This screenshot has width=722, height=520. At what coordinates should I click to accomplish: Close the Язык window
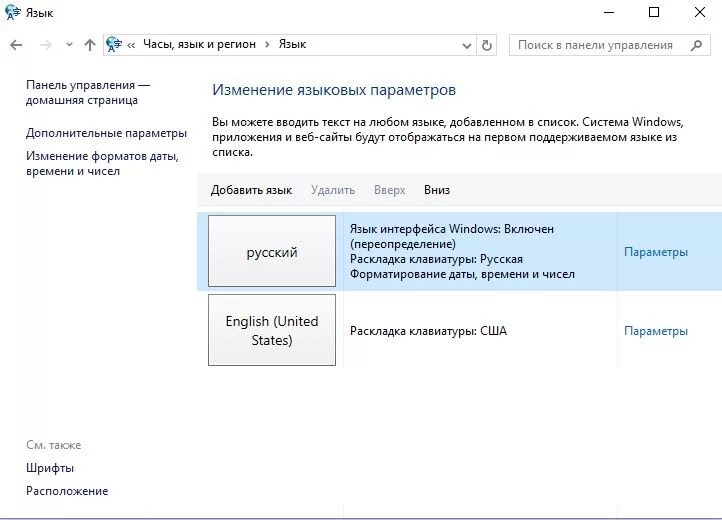pos(699,12)
